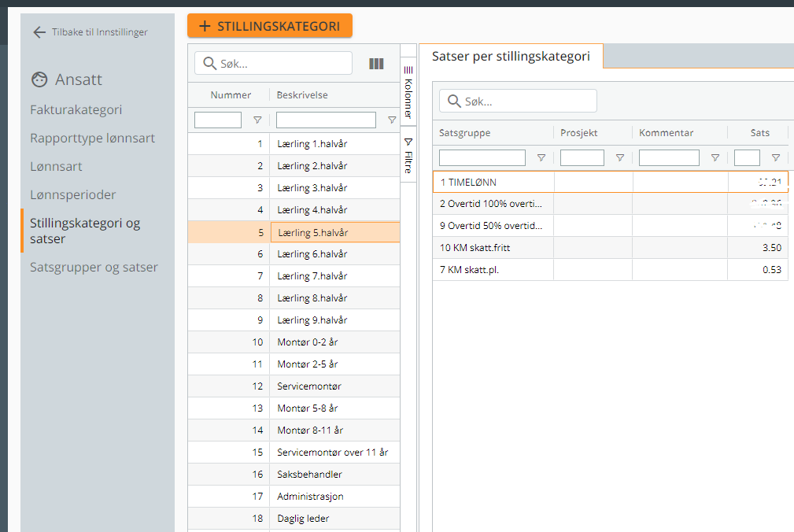794x532 pixels.
Task: Sort by Satsgruppe column header
Action: pyautogui.click(x=465, y=133)
